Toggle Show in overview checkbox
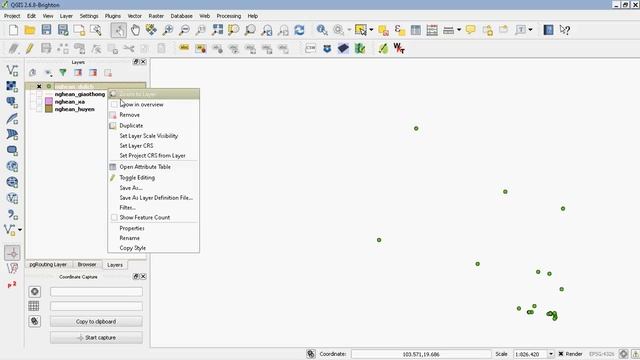Viewport: 640px width, 360px height. pyautogui.click(x=114, y=104)
